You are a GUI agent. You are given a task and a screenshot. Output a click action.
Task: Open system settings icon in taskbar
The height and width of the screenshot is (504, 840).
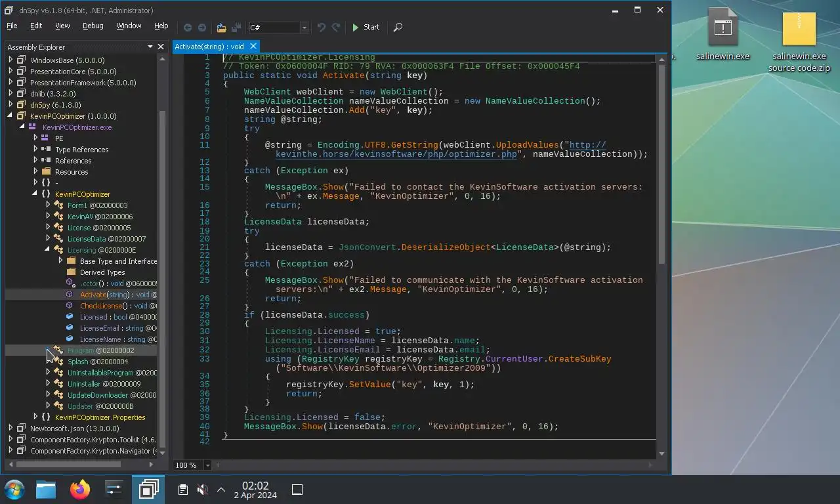click(114, 489)
